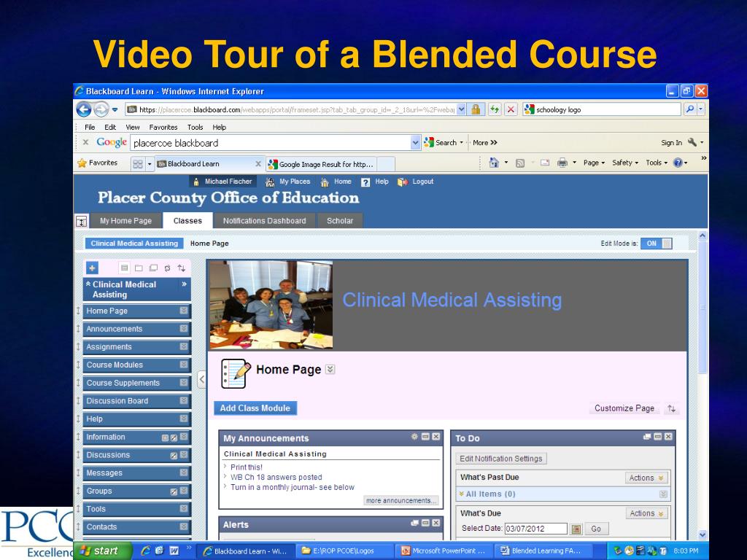Click the reorder arrows icon in course menu
This screenshot has width=747, height=560.
tap(182, 268)
